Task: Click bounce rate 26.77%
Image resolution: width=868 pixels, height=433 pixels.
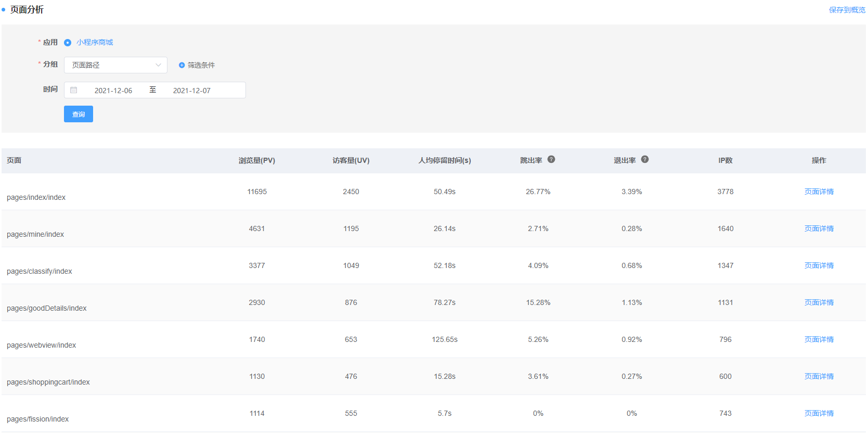Action: point(538,192)
